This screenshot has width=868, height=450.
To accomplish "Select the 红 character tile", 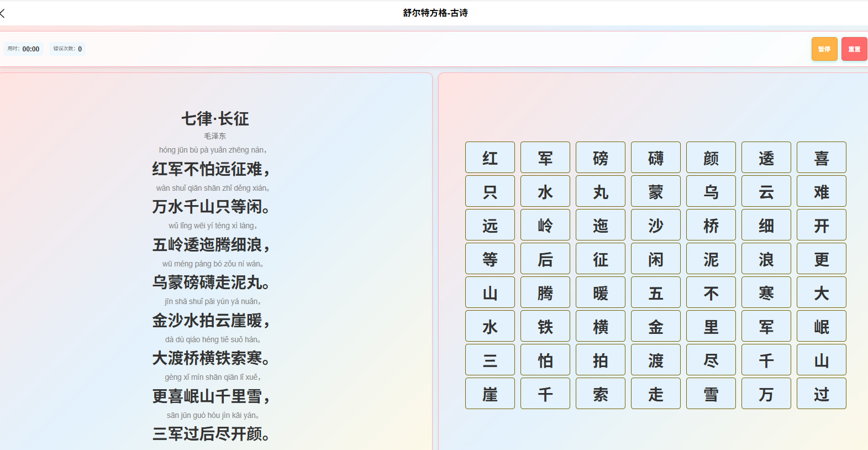I will point(490,158).
